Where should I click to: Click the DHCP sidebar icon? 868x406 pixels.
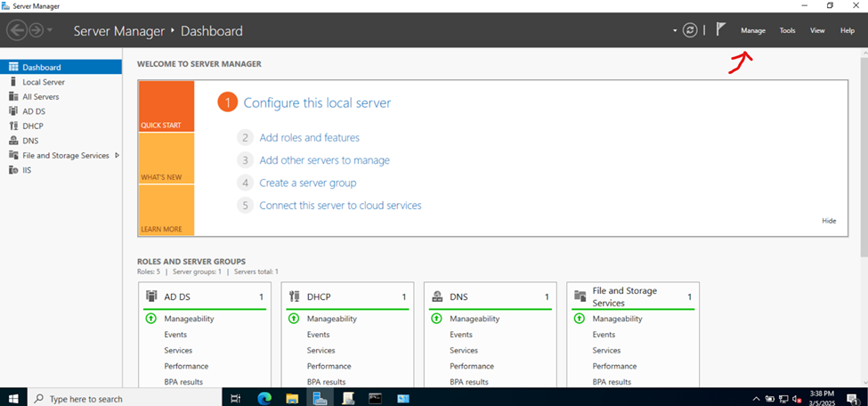coord(14,126)
